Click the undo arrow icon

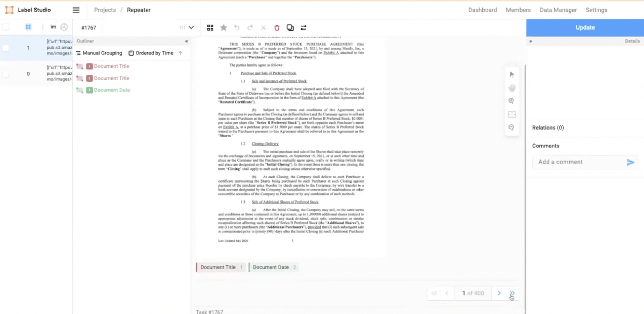[237, 27]
